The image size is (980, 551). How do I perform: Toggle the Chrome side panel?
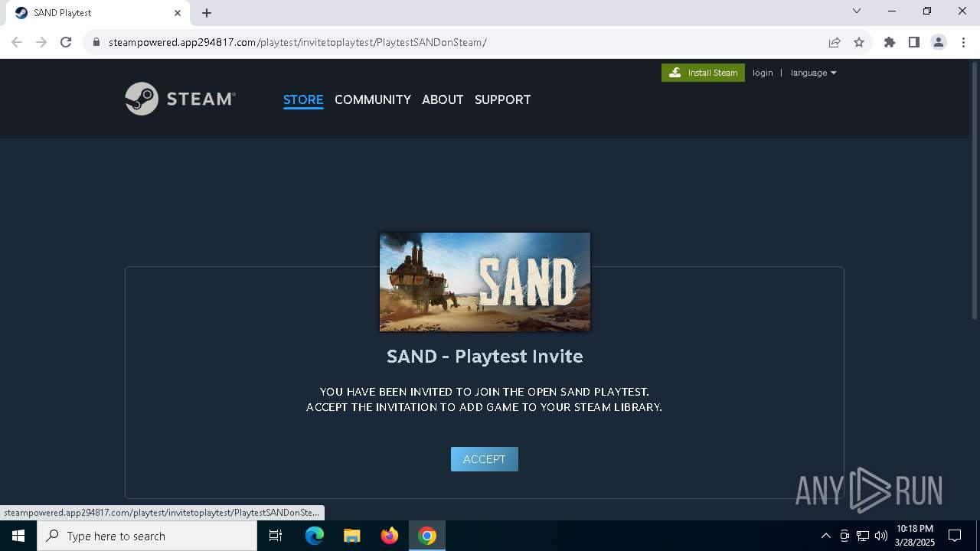tap(914, 42)
